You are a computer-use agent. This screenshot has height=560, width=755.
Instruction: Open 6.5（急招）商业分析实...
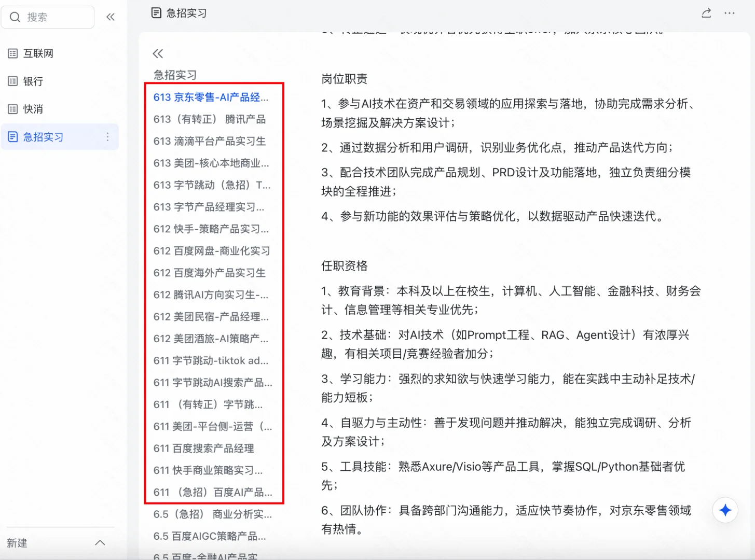(x=213, y=514)
